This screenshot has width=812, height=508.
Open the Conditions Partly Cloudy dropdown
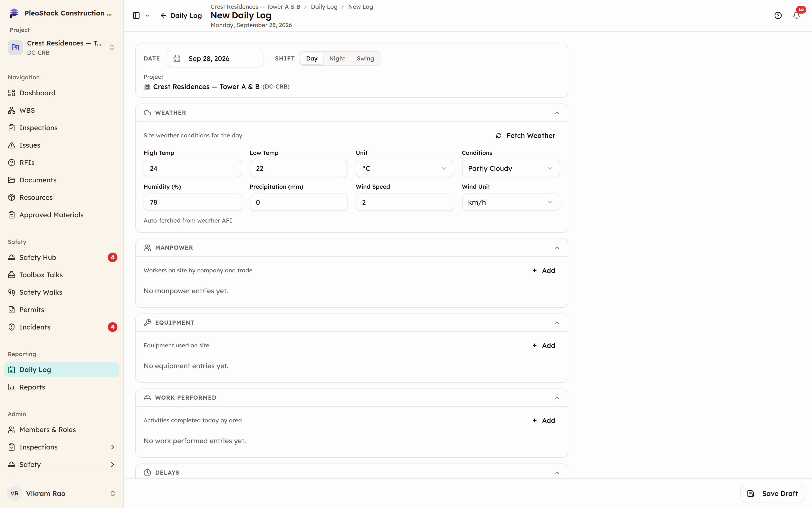click(x=511, y=168)
